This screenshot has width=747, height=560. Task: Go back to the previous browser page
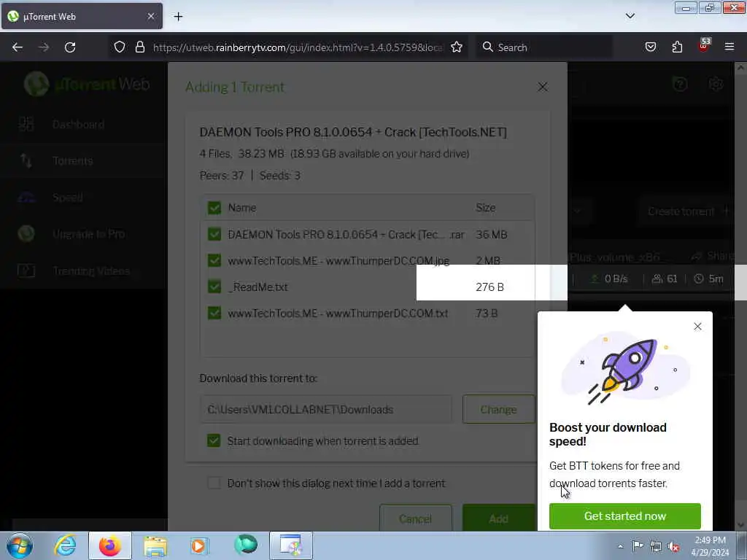coord(18,47)
